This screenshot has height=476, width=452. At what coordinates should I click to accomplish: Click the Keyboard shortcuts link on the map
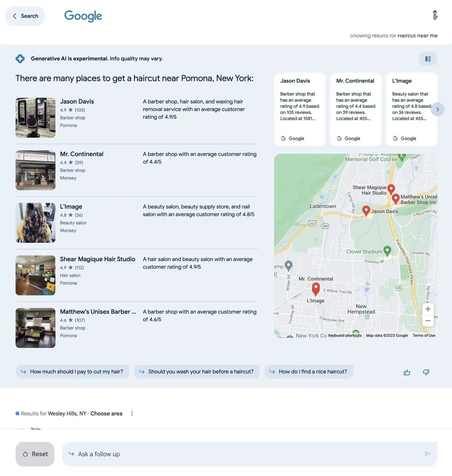pos(345,335)
